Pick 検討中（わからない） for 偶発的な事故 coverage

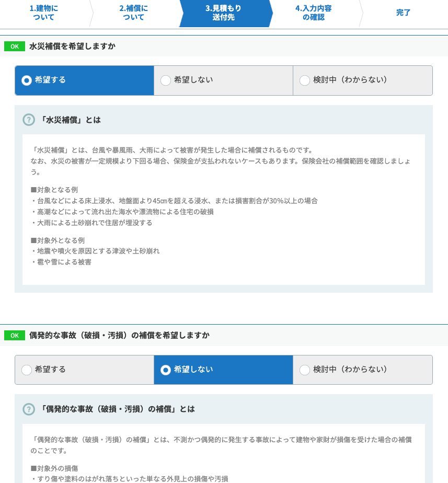(362, 370)
